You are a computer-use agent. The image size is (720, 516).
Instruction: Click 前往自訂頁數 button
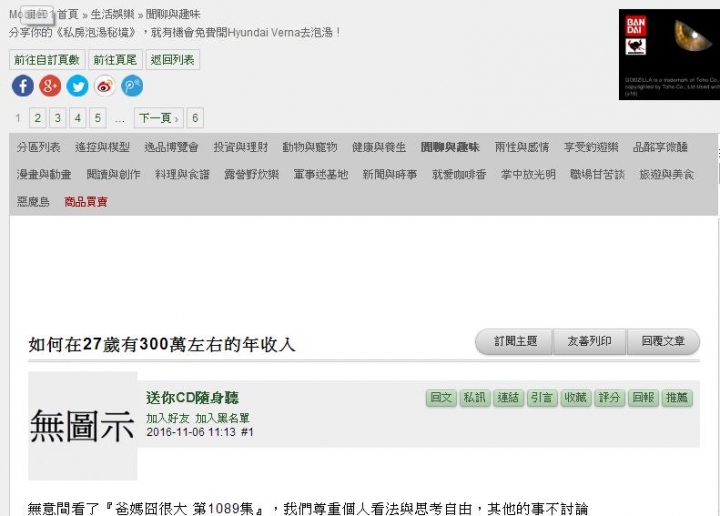click(x=47, y=60)
